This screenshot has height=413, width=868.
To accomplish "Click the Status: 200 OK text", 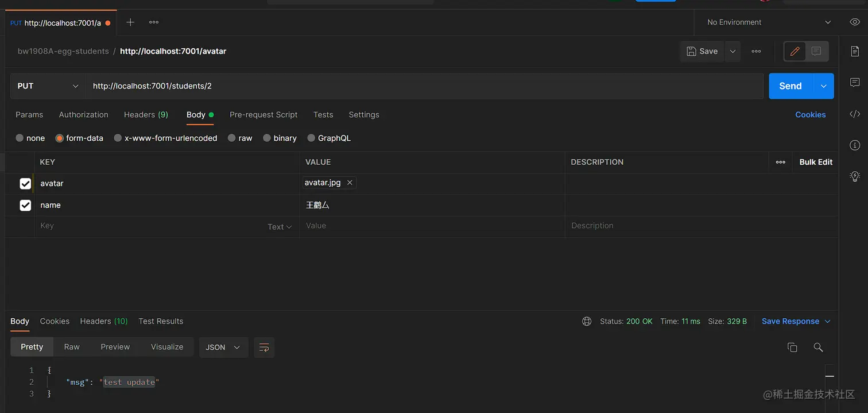I will coord(626,322).
